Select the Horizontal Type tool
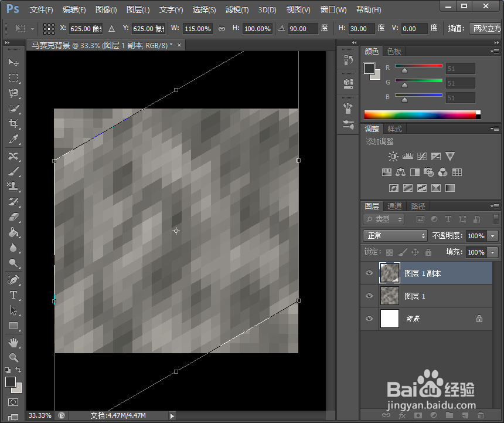 coord(13,295)
